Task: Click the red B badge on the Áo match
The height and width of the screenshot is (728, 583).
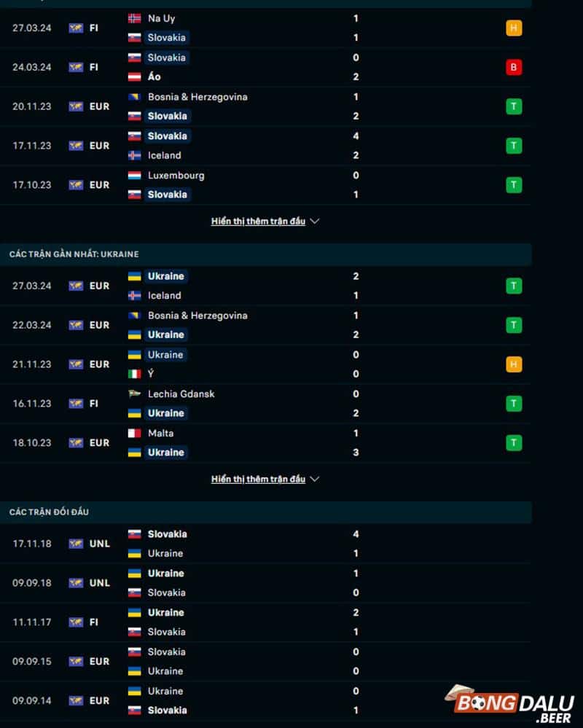Action: pos(514,66)
